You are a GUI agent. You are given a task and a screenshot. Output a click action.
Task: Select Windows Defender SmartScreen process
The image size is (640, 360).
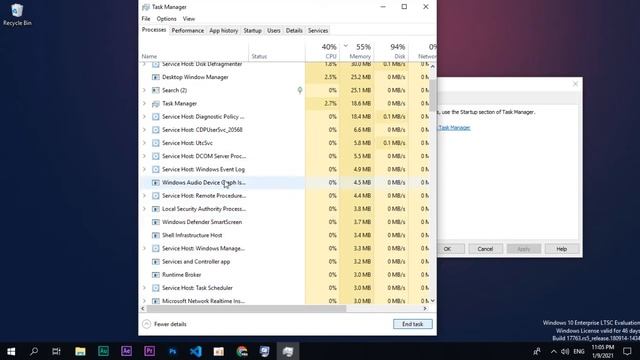(x=285, y=222)
